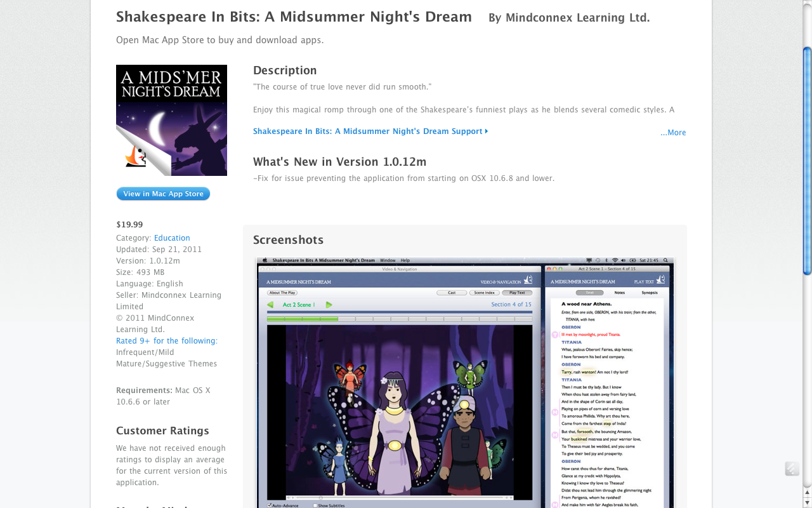Click the Customer Ratings heading

click(162, 431)
